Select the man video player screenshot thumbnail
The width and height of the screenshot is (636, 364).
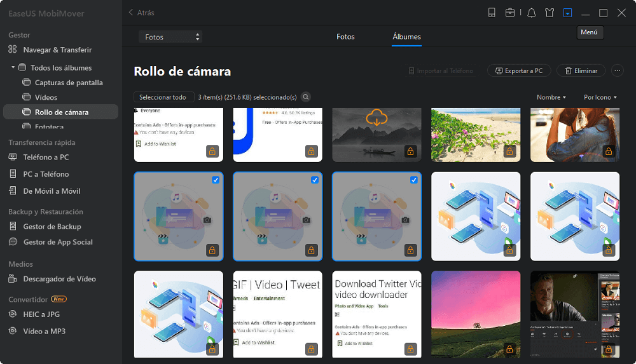click(575, 314)
